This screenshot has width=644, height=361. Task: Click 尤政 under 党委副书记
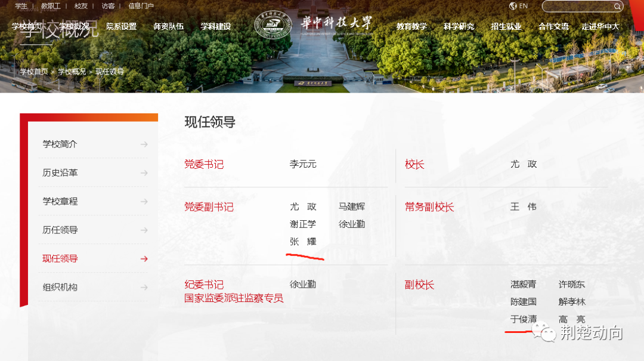pos(303,206)
